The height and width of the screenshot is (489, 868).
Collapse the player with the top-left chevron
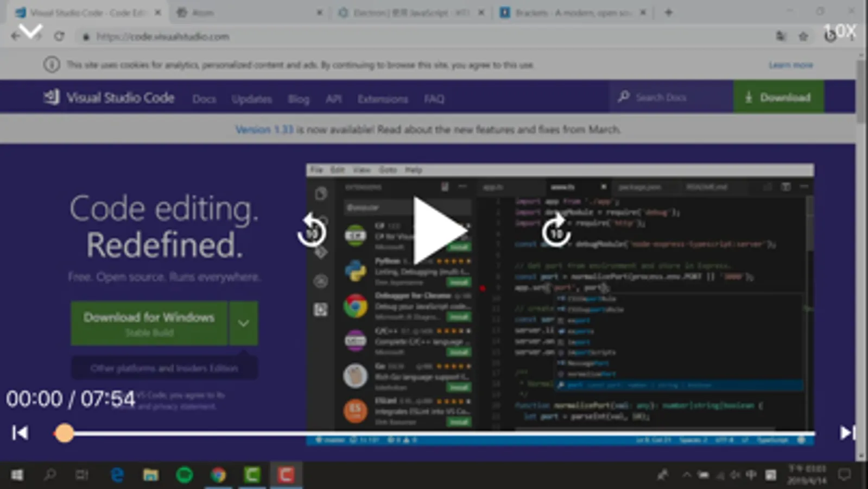(x=30, y=31)
